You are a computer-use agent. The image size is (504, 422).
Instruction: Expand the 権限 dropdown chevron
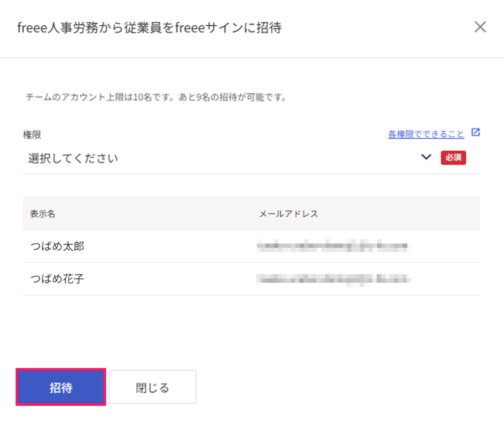(426, 157)
